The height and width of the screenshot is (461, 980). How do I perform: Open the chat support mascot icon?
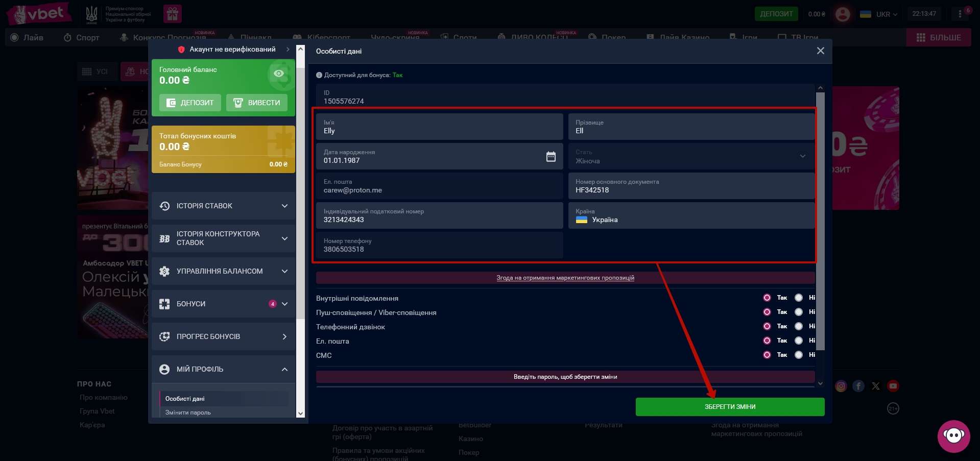[953, 435]
